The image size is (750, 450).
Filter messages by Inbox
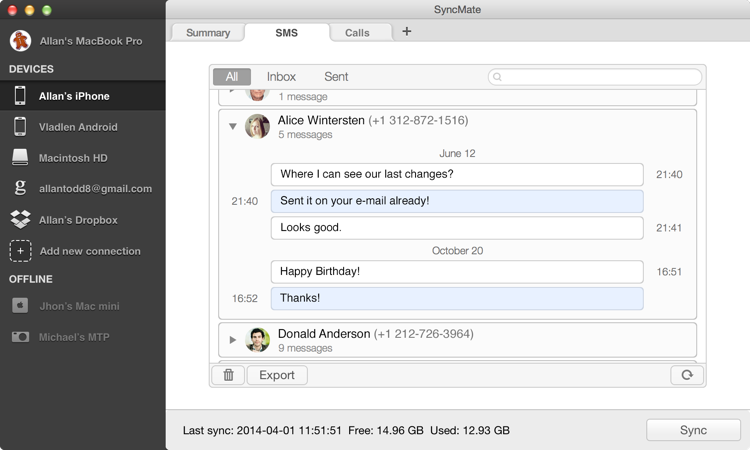pos(281,77)
